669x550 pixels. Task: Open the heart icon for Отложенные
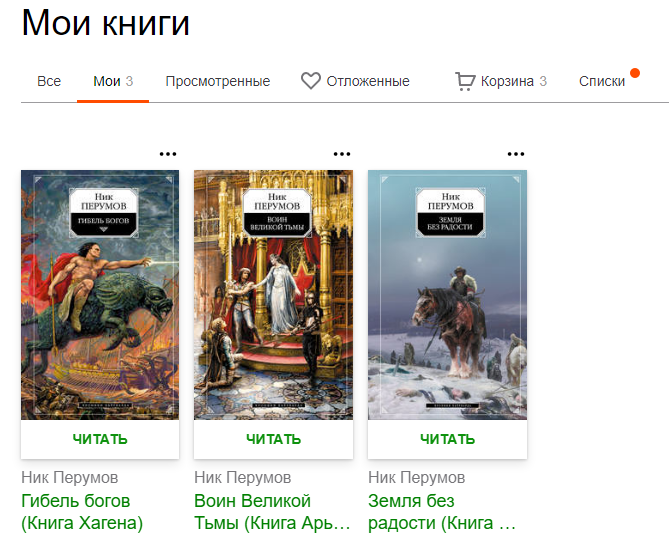click(x=310, y=81)
